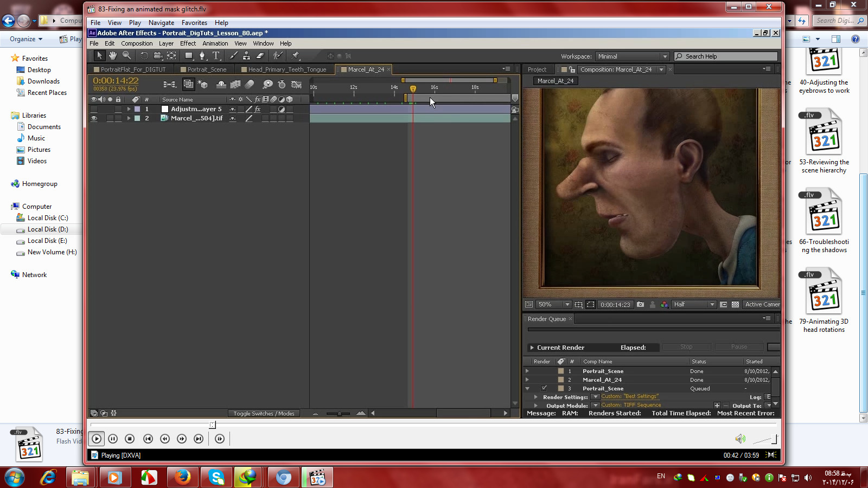868x488 pixels.
Task: Toggle visibility of Marcel_504.tif layer
Action: click(94, 118)
